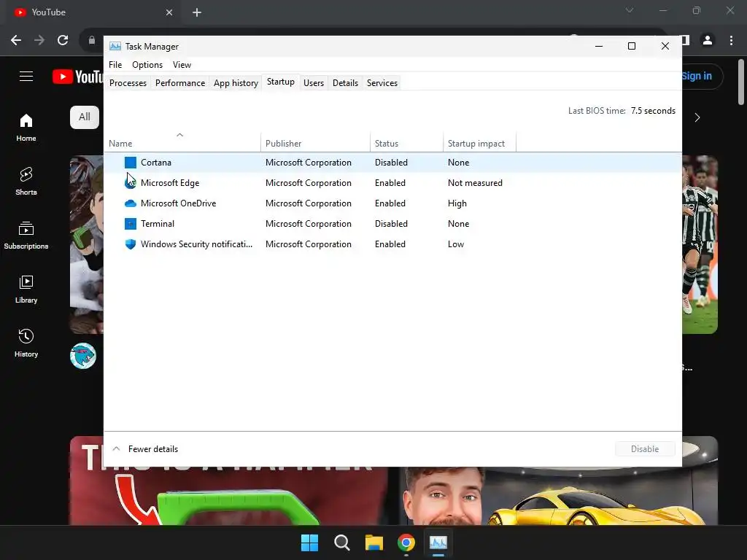Image resolution: width=747 pixels, height=560 pixels.
Task: Click the Task Manager title bar icon
Action: pos(115,46)
